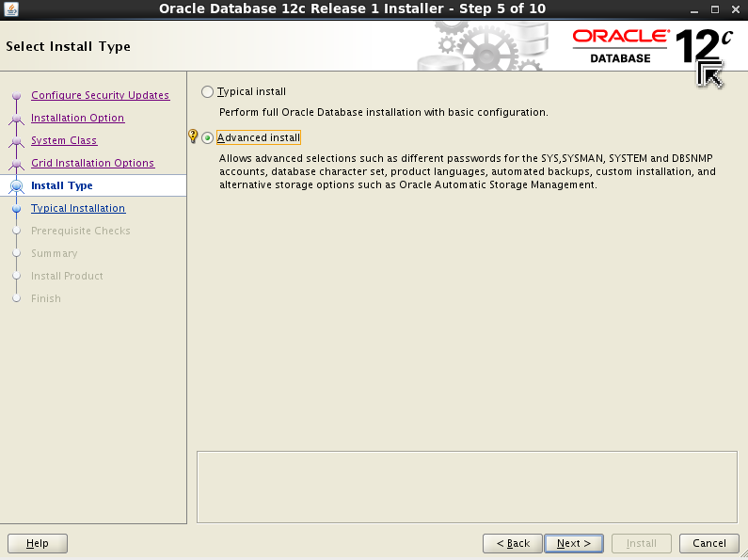The height and width of the screenshot is (560, 748).
Task: Click the Back button
Action: (x=513, y=543)
